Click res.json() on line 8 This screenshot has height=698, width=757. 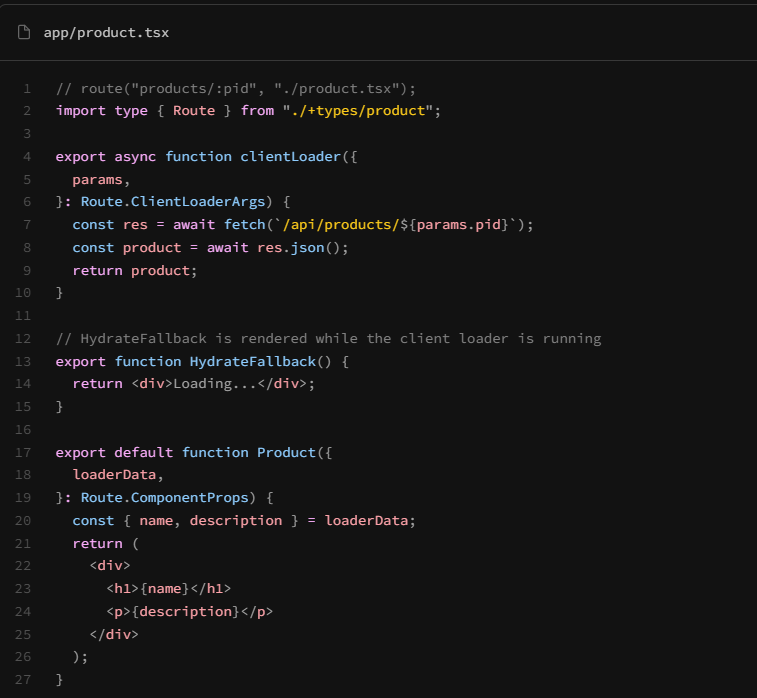299,248
